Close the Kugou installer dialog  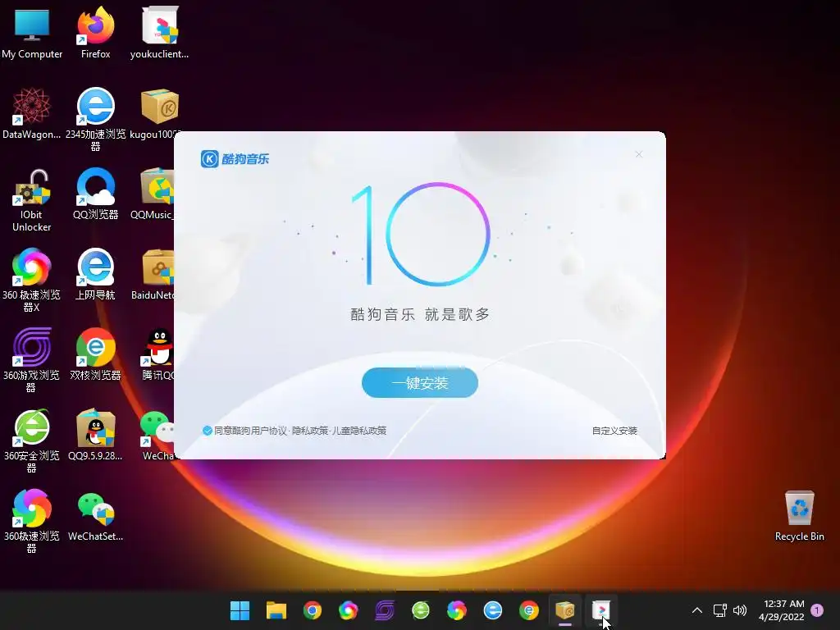coord(638,154)
